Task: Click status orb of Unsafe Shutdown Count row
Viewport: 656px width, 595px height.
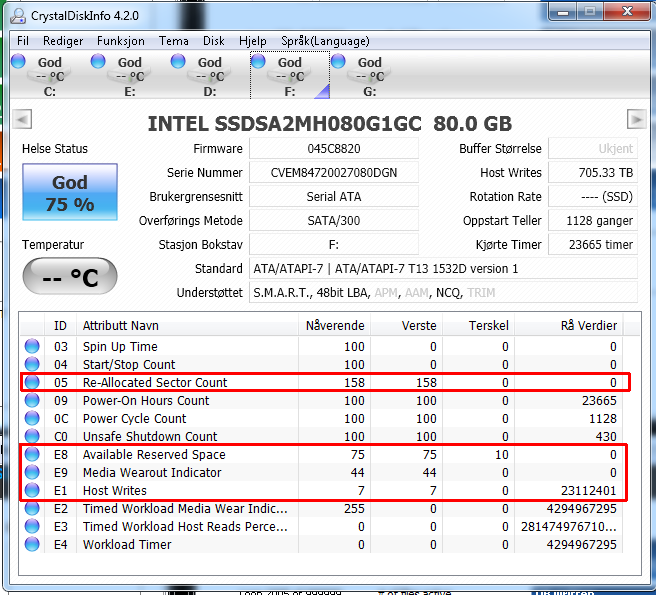Action: [x=32, y=436]
